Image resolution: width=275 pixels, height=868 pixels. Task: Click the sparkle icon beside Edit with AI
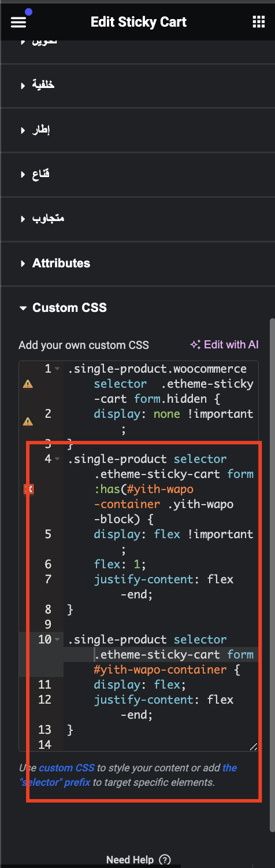[x=195, y=344]
